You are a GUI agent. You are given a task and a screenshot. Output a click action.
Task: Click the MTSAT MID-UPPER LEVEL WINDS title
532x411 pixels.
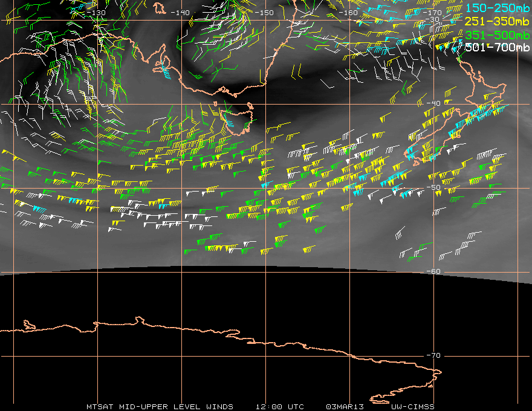point(160,407)
